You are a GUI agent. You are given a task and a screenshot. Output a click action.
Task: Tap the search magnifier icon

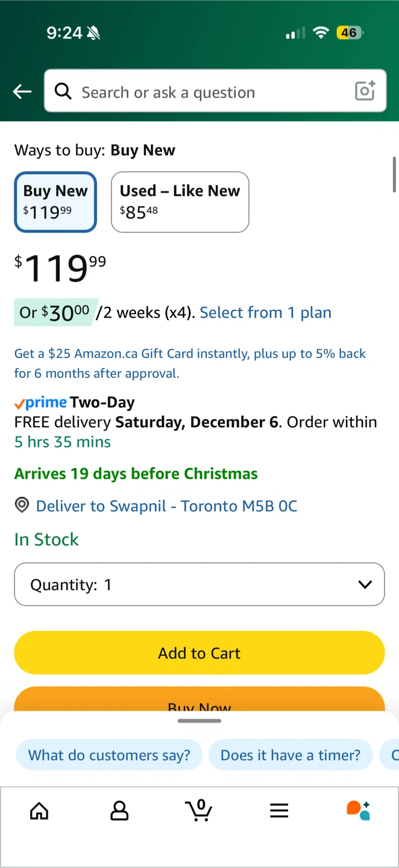coord(63,92)
